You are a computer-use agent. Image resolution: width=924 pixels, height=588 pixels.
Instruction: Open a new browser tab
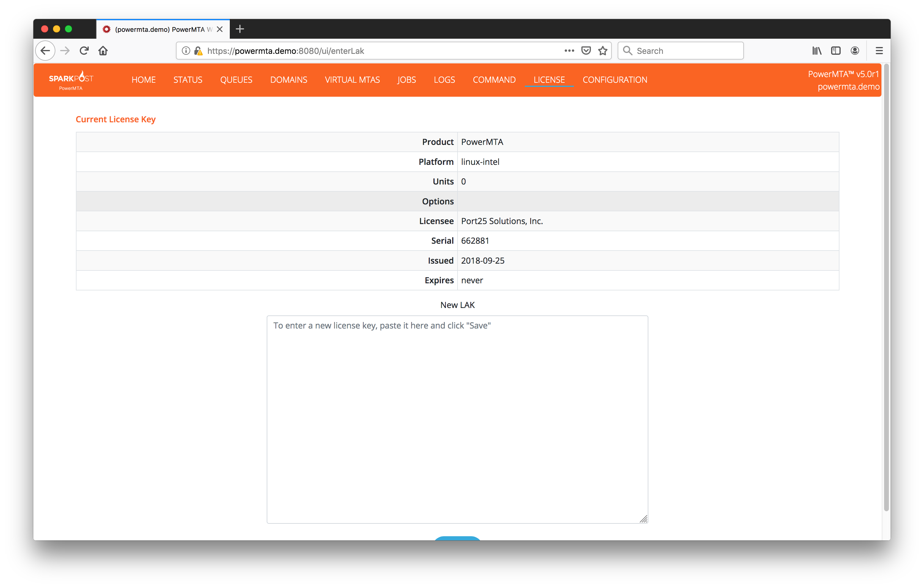pyautogui.click(x=240, y=29)
